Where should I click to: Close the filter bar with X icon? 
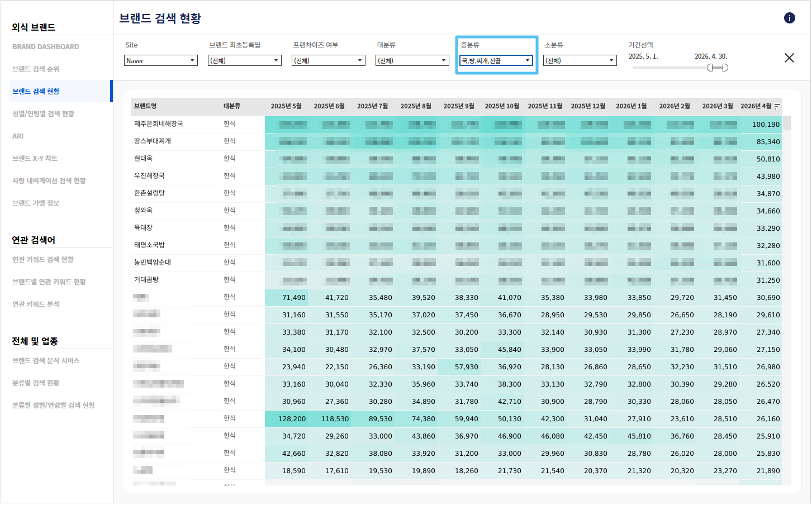789,58
